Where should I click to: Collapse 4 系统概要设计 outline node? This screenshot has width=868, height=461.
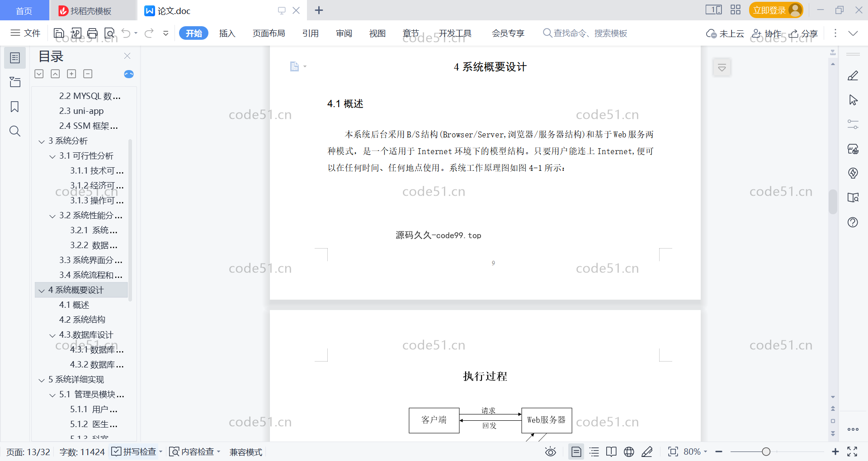click(x=42, y=291)
